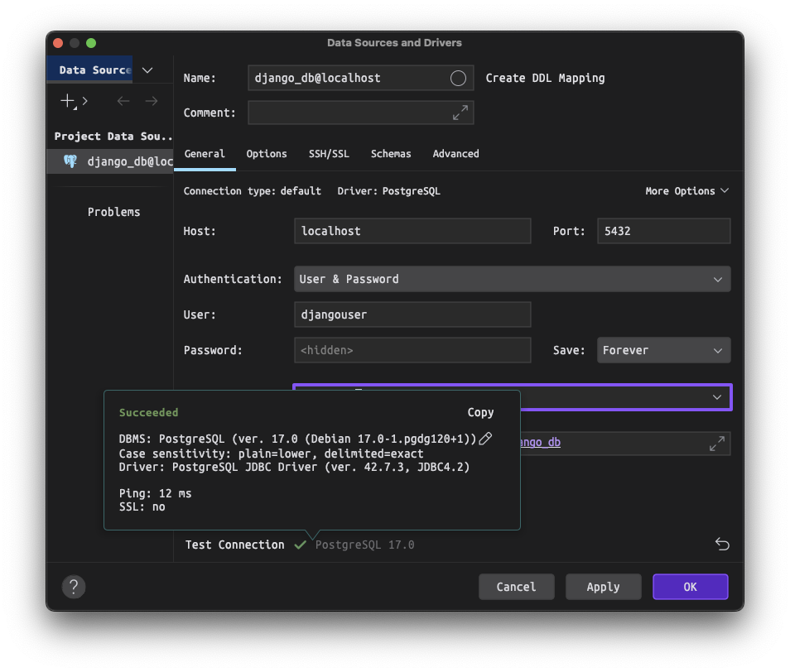Click the forward navigation arrow
The height and width of the screenshot is (672, 790).
pyautogui.click(x=151, y=101)
